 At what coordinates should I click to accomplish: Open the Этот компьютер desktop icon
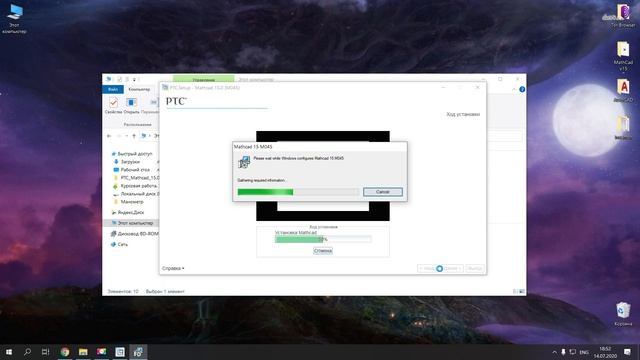14,18
